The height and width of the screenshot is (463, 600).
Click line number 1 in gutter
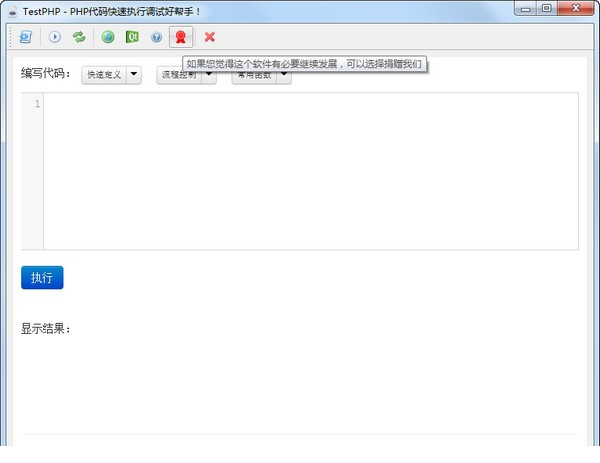click(x=37, y=104)
